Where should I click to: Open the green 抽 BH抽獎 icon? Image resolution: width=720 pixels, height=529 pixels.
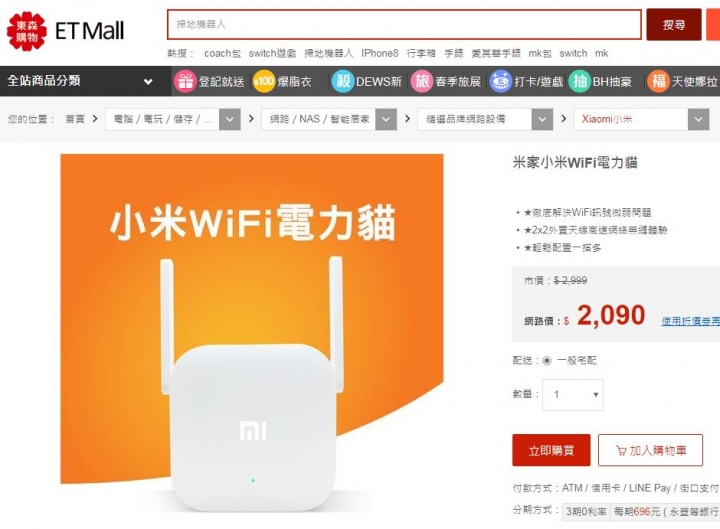point(579,81)
